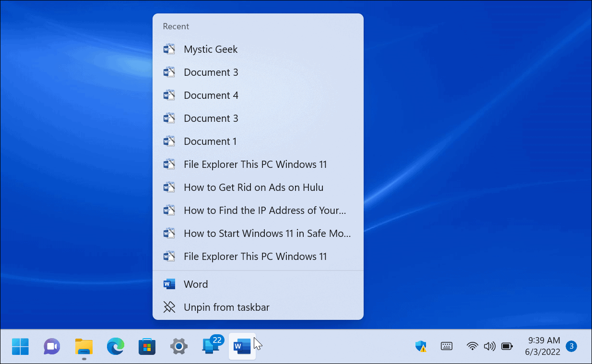Launch a new Word window via the Word entry
This screenshot has width=592, height=364.
(196, 284)
